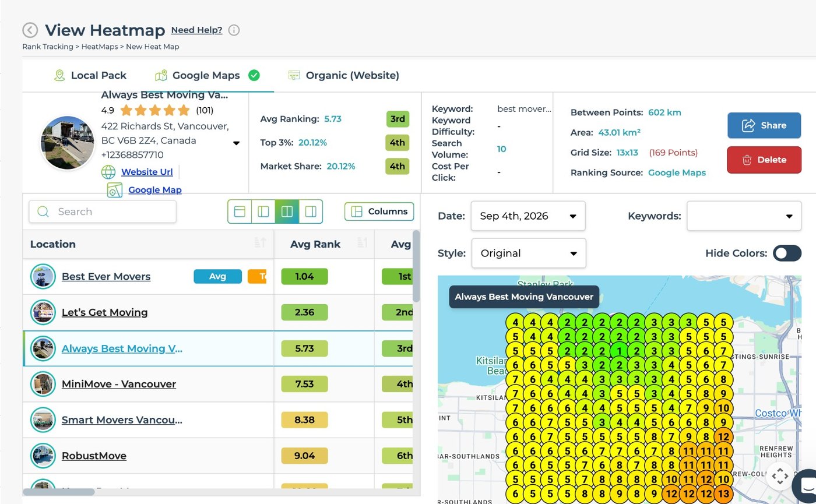Click Let's Get Moving avatar icon

[43, 312]
